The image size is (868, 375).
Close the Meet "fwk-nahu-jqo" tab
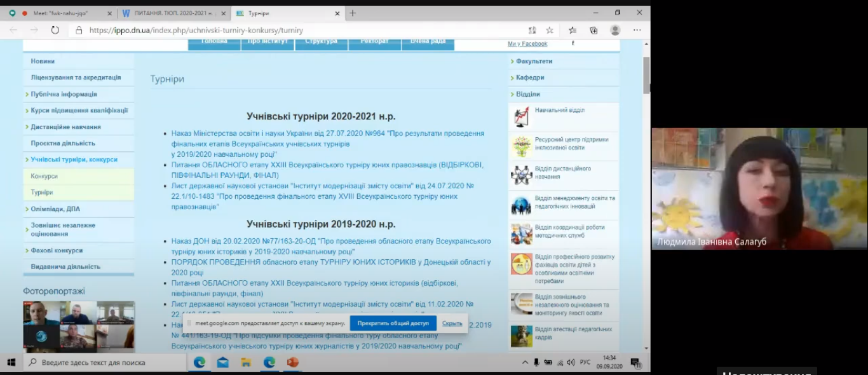click(109, 13)
